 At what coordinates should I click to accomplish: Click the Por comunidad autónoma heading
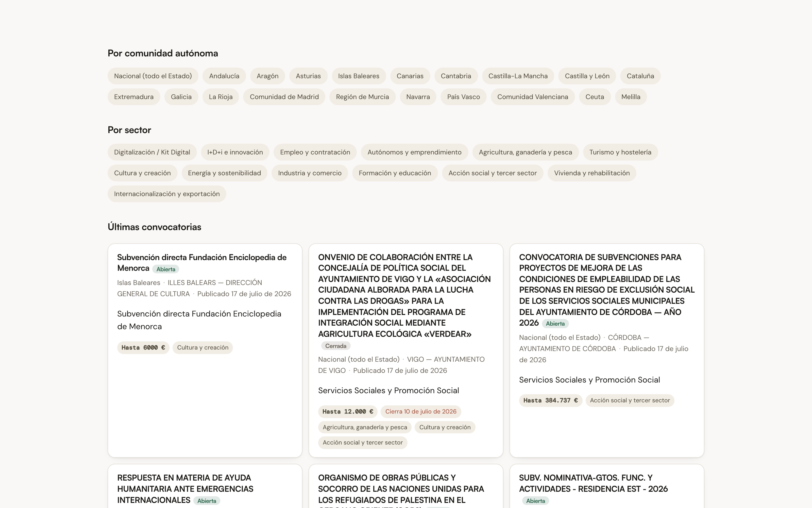click(163, 53)
